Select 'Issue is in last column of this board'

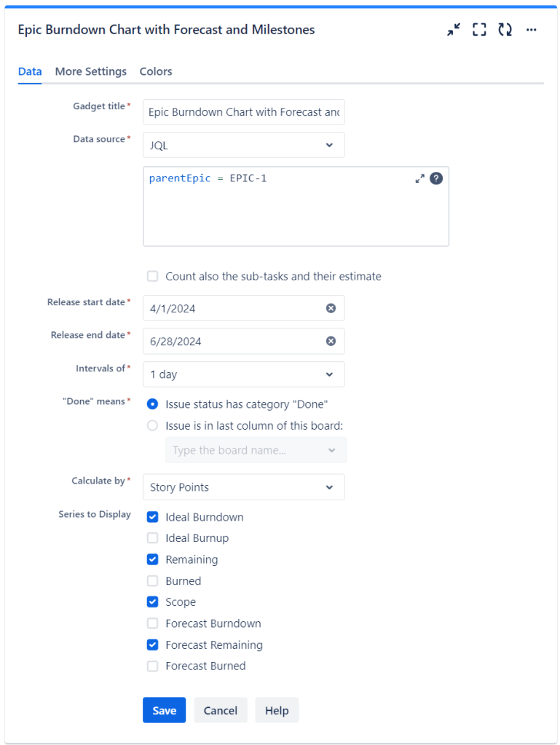(152, 427)
